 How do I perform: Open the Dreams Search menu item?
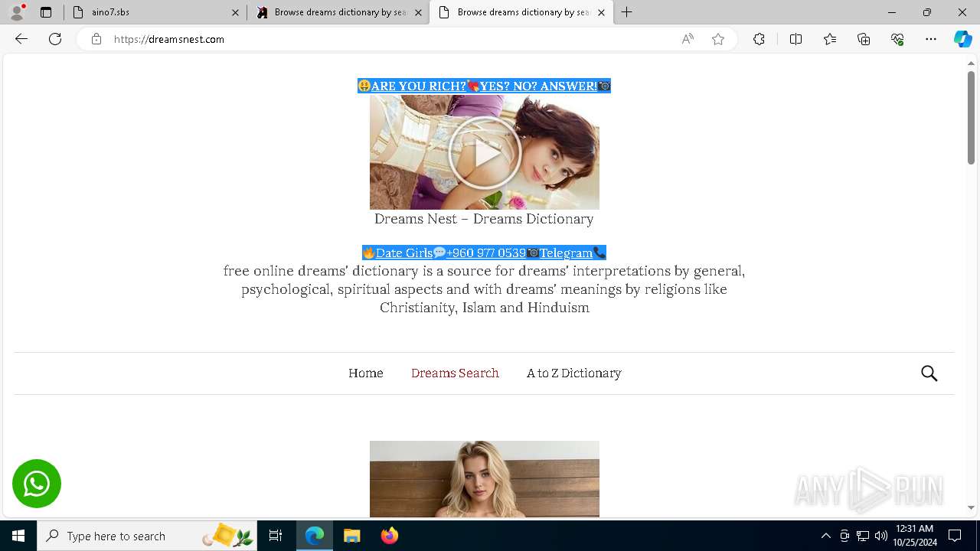455,373
